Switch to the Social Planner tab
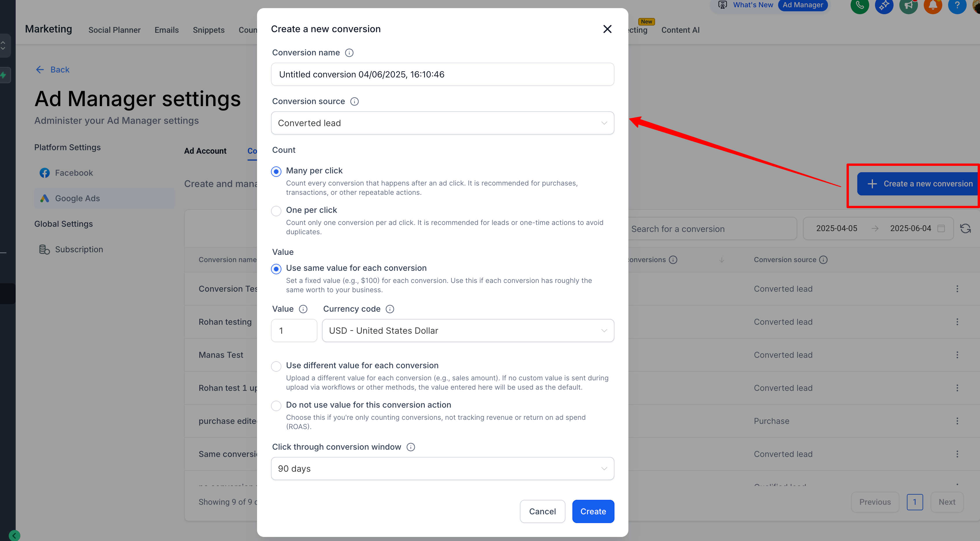The height and width of the screenshot is (541, 980). 114,30
